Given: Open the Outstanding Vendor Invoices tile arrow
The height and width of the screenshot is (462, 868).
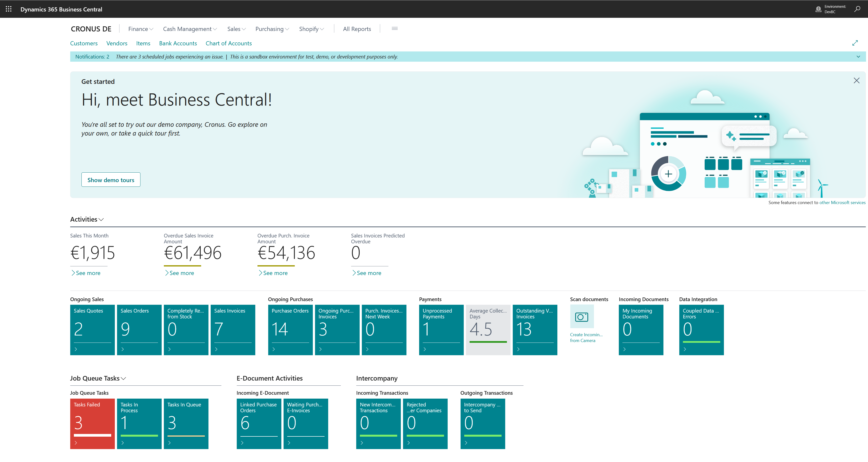Looking at the screenshot, I should point(518,349).
